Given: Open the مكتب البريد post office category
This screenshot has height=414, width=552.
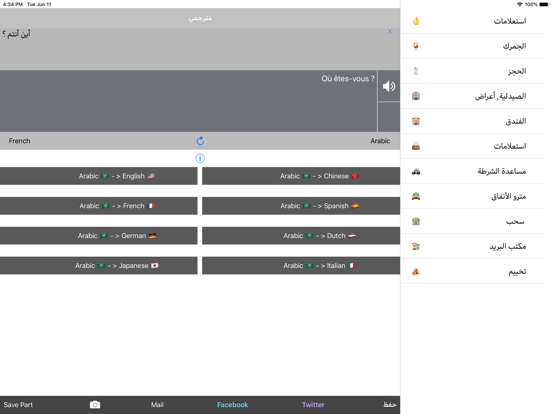Looking at the screenshot, I should coord(472,246).
